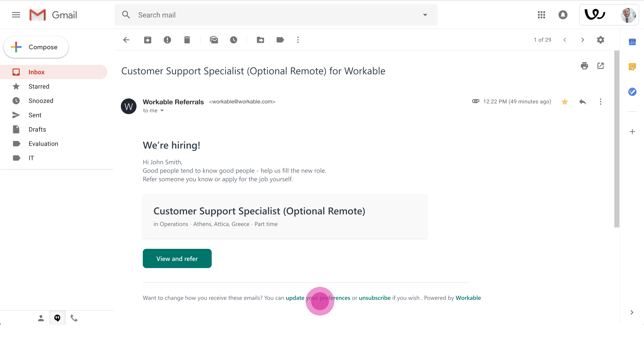Snooze this email
The width and height of the screenshot is (644, 354).
tap(233, 40)
